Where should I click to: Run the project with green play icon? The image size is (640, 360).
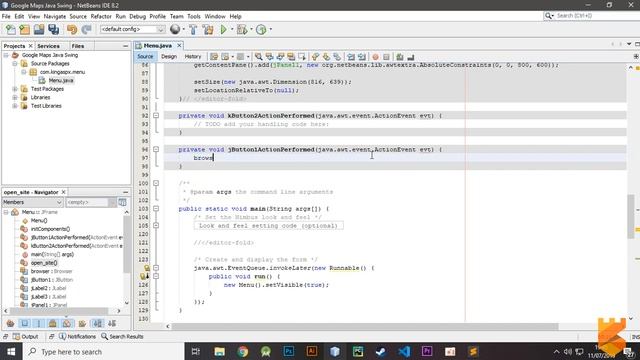[x=223, y=29]
